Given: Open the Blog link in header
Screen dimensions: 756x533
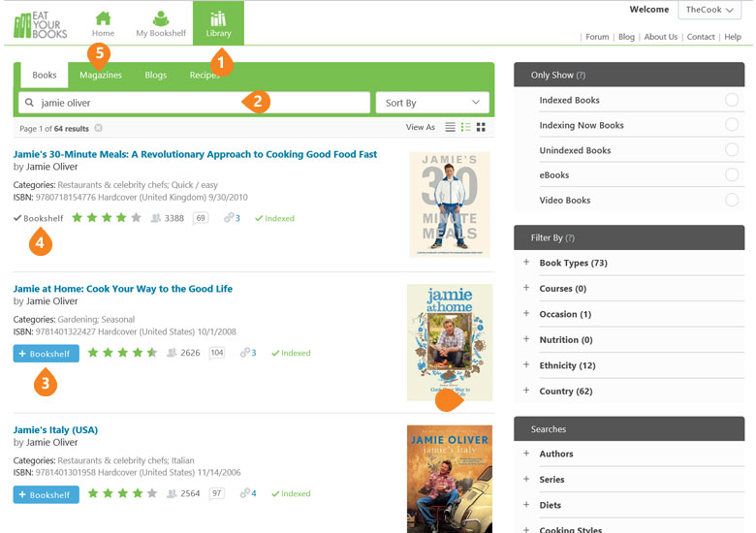Looking at the screenshot, I should tap(626, 37).
